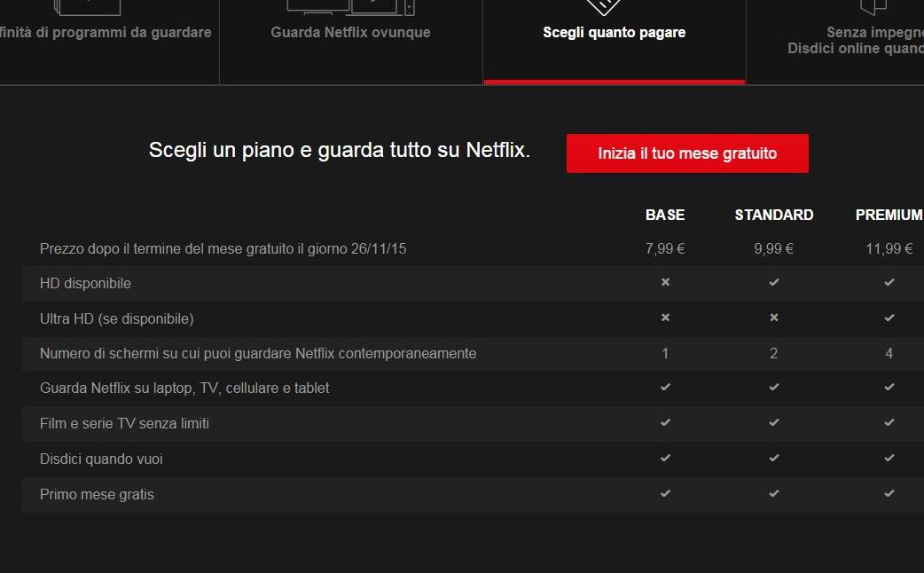Select the STANDARD plan column header
The height and width of the screenshot is (573, 924).
(774, 215)
